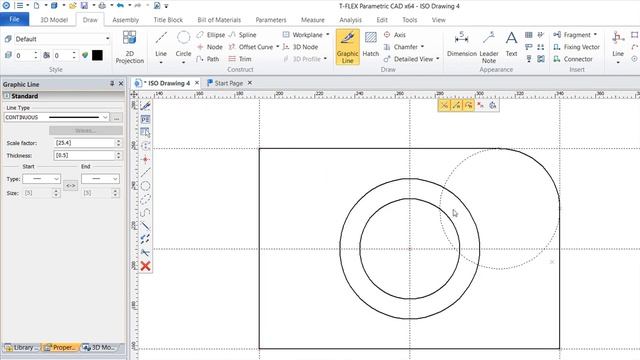Open the 2D Projection tool
The image size is (640, 360).
(129, 47)
